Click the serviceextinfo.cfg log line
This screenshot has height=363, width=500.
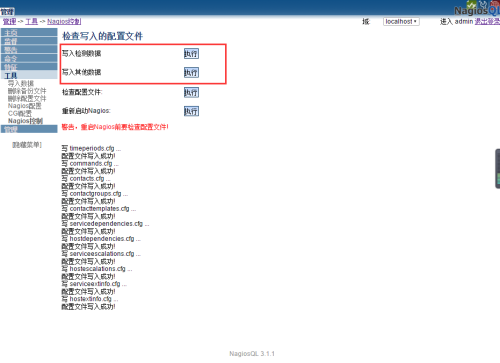(94, 284)
